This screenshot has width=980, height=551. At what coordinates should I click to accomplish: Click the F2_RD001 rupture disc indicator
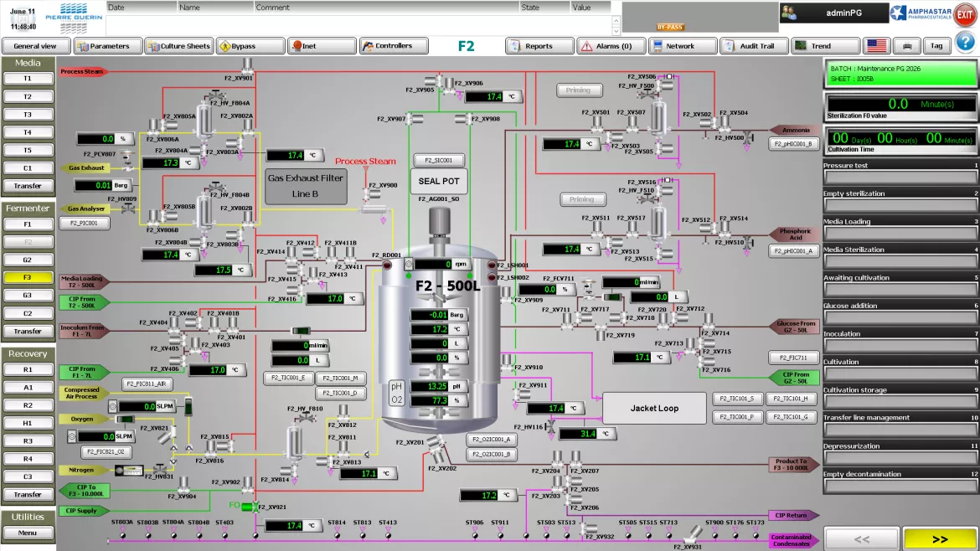(x=388, y=265)
